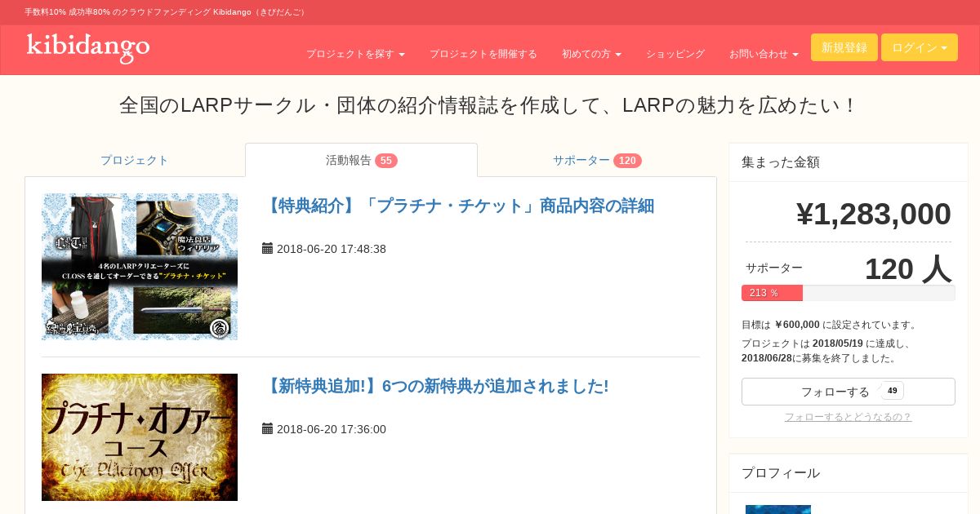The image size is (980, 514).
Task: Click the プロフィール panel header
Action: 849,473
